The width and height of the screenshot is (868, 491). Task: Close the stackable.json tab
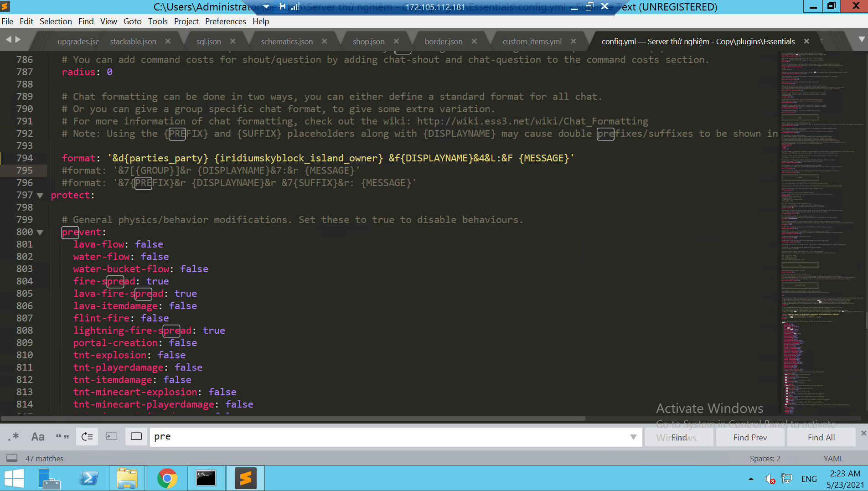click(x=168, y=41)
